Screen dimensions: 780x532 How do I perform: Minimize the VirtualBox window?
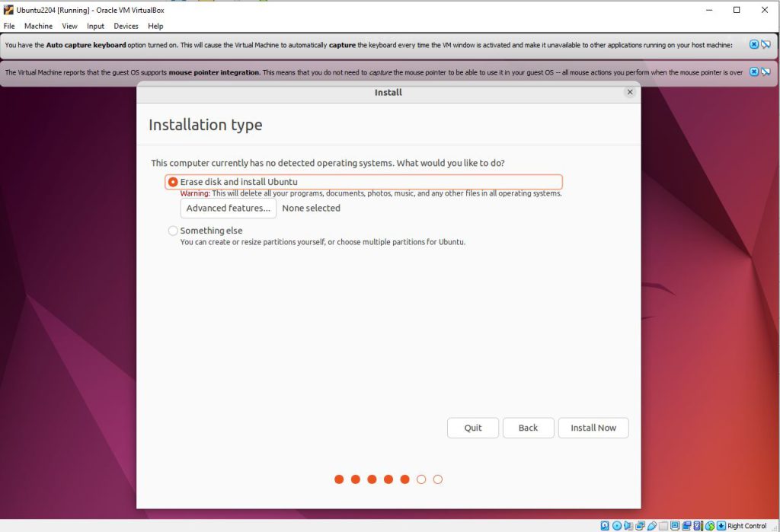coord(709,10)
